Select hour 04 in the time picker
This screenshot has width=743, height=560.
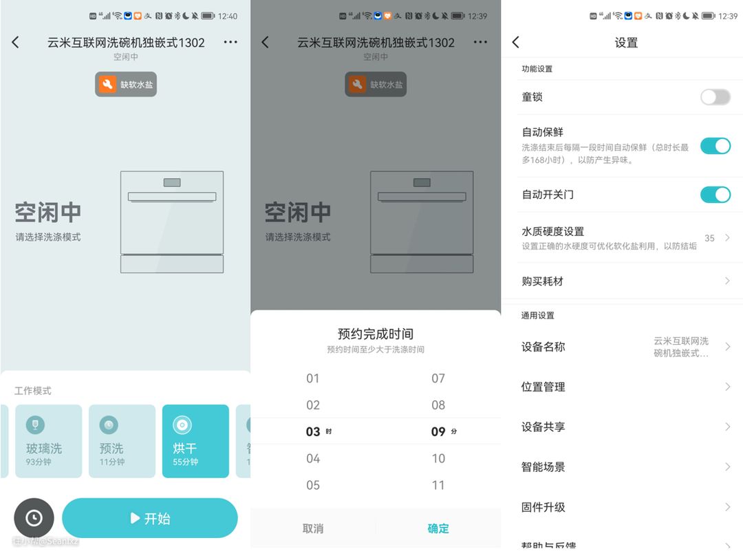313,459
